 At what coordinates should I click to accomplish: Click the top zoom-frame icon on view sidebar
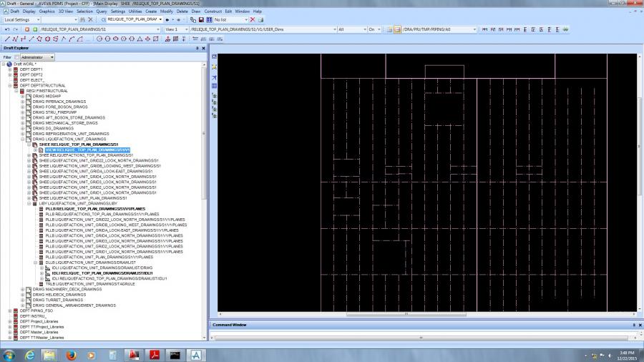(x=214, y=57)
